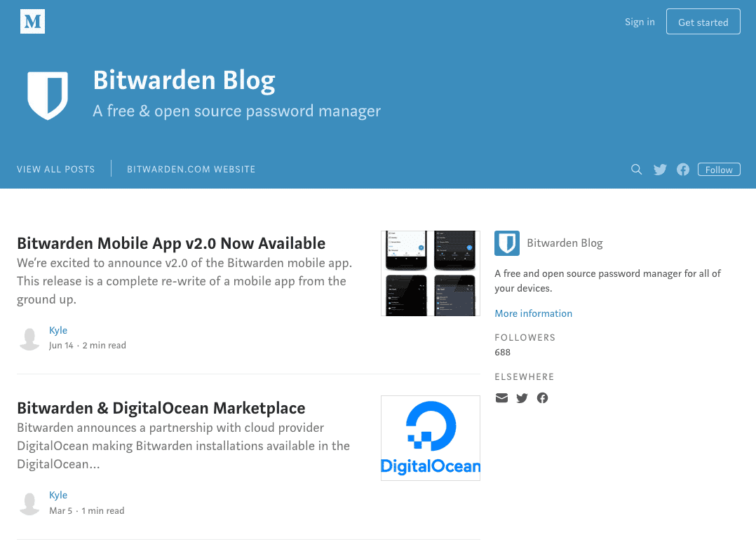Click the Bitwarden Blog sidebar avatar icon

pyautogui.click(x=506, y=243)
